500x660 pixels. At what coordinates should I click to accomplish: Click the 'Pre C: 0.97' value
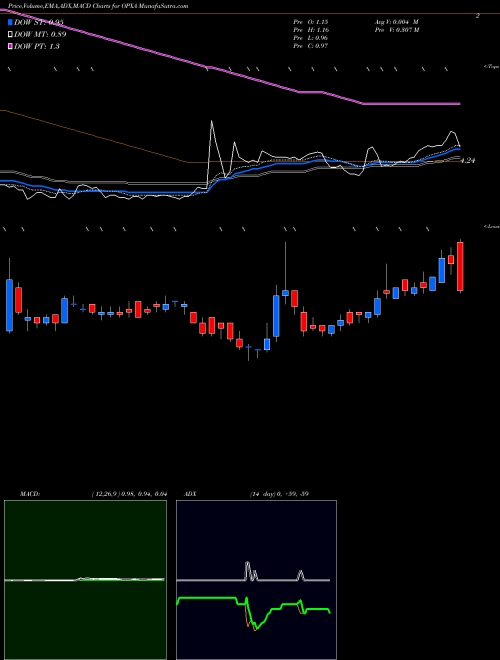(x=311, y=46)
